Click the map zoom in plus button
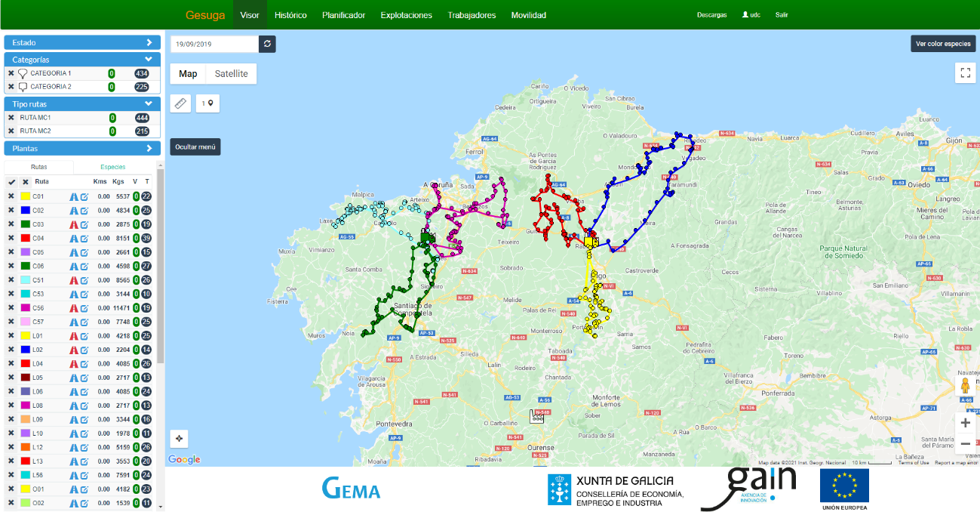 point(965,423)
